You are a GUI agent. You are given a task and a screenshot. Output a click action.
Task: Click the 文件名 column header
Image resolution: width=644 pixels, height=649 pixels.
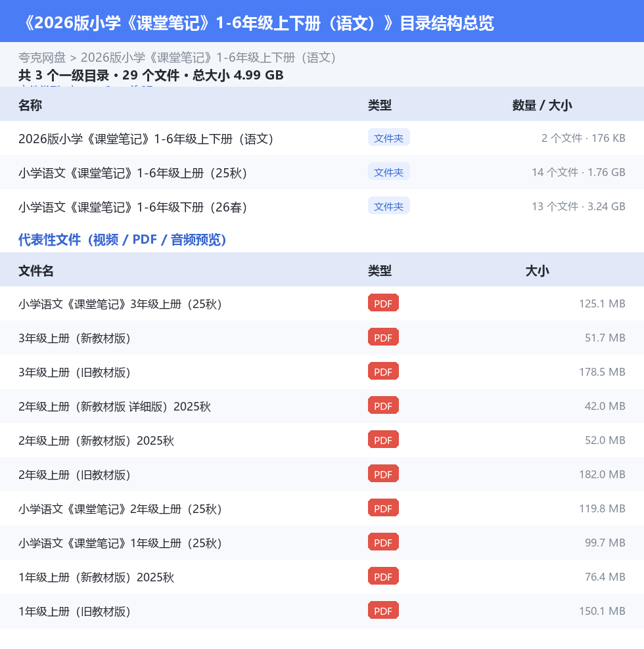click(x=35, y=271)
